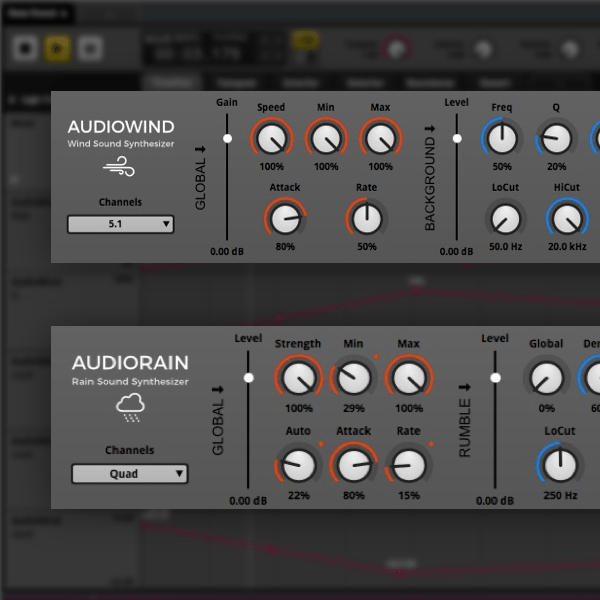Click the AudioWind Min knob

(326, 139)
